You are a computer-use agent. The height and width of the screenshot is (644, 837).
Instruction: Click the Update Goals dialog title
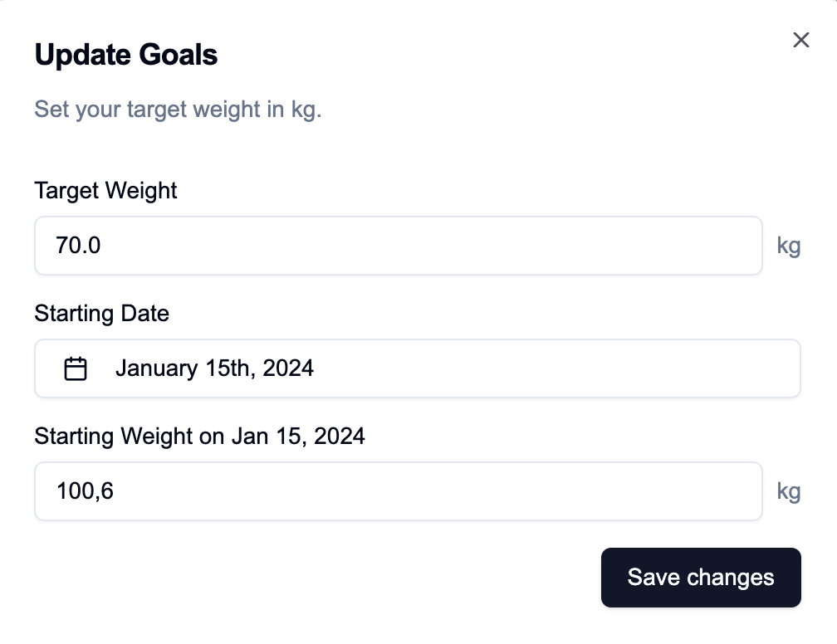pos(125,55)
